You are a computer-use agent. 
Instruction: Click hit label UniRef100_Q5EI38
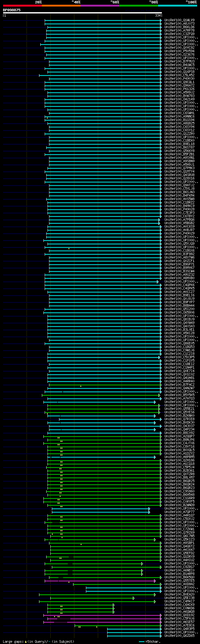[x=179, y=598]
